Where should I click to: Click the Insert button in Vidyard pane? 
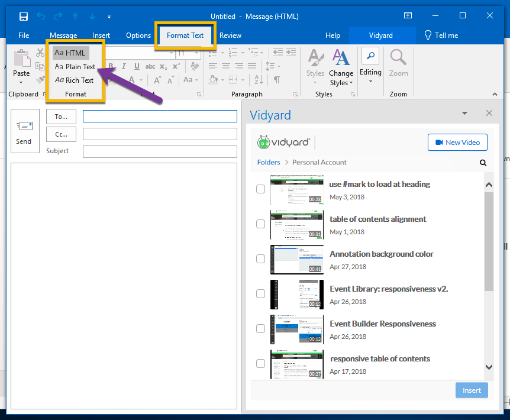click(472, 390)
